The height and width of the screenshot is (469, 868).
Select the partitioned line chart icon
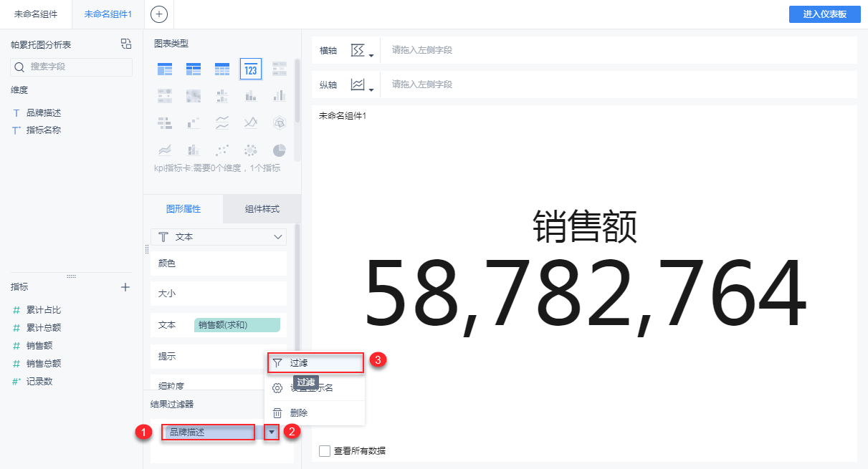222,123
